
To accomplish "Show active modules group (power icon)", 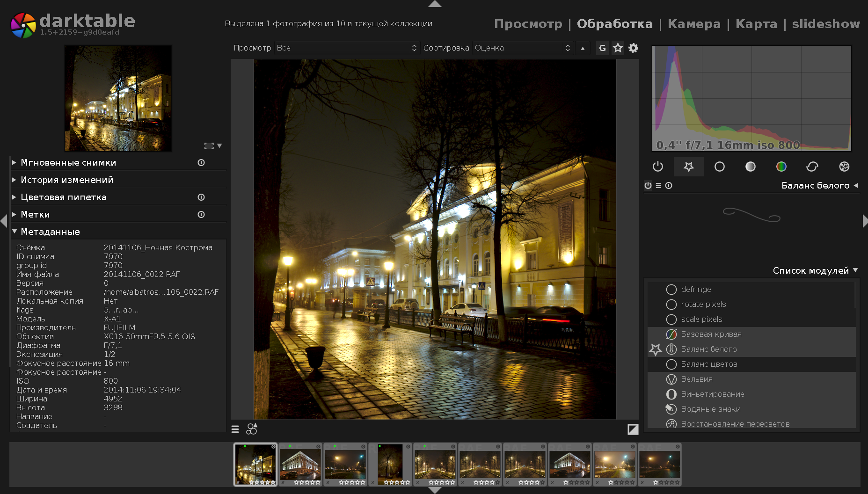I will (x=657, y=167).
